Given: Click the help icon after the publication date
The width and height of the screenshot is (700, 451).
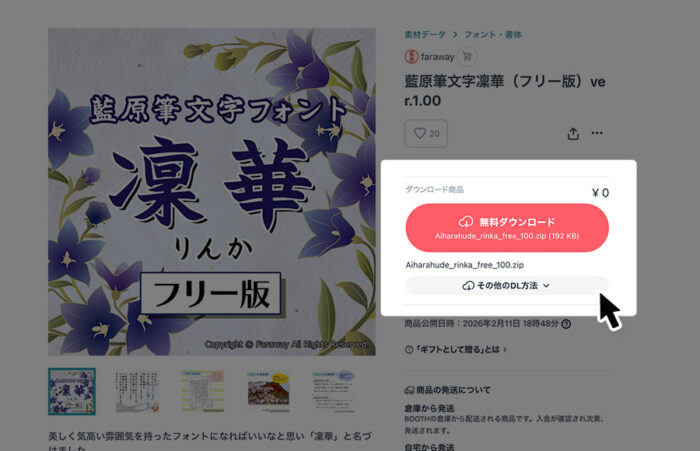Looking at the screenshot, I should pos(566,324).
